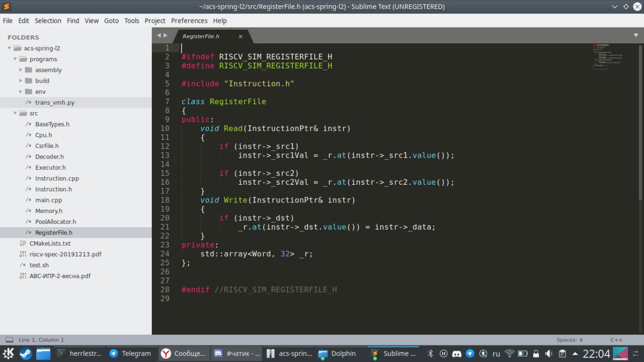Open the KDE application launcher
This screenshot has width=644, height=362.
[x=9, y=353]
